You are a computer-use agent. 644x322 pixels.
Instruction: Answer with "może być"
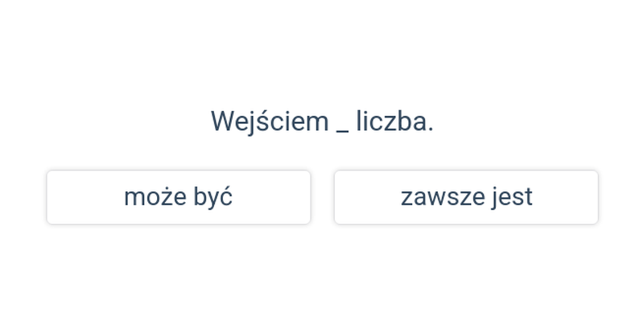(x=178, y=197)
